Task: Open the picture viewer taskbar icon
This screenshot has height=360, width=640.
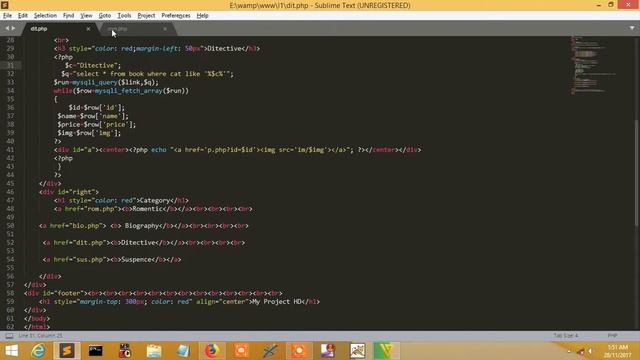Action: pos(357,351)
